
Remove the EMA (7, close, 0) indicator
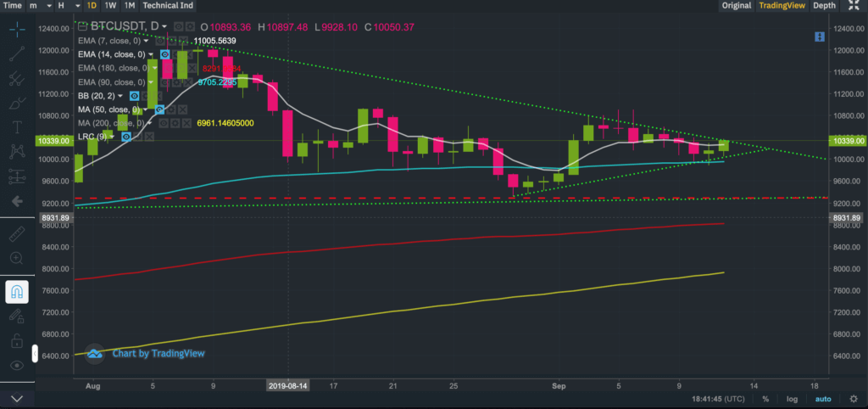click(x=183, y=41)
